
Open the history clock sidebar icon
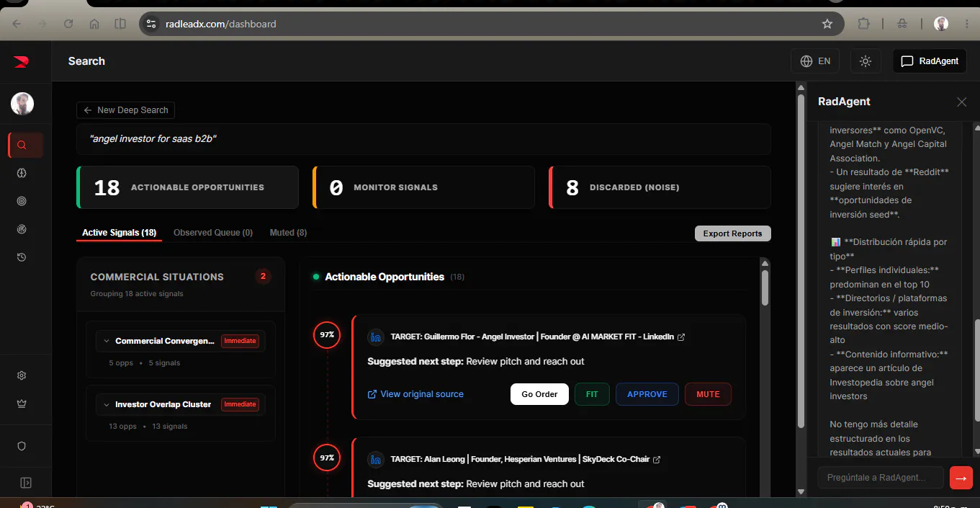click(x=22, y=257)
